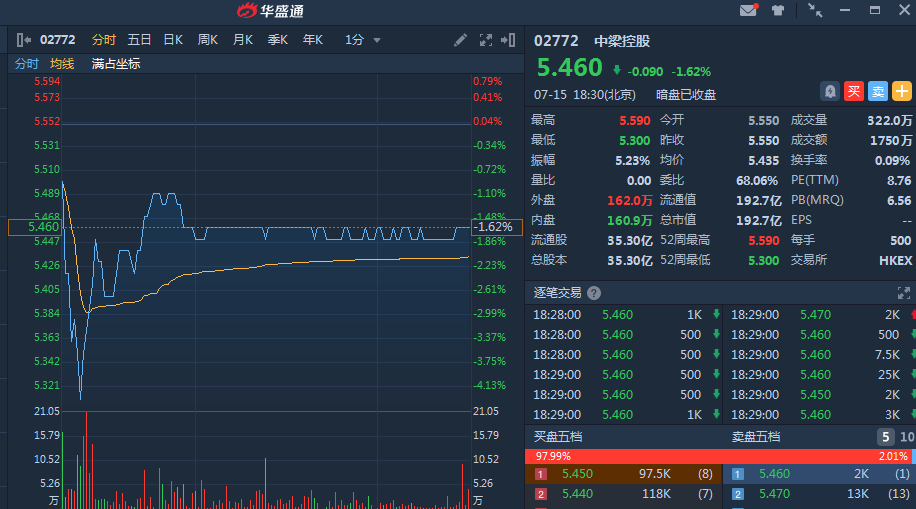Switch to 分时 chart tab

tap(104, 40)
